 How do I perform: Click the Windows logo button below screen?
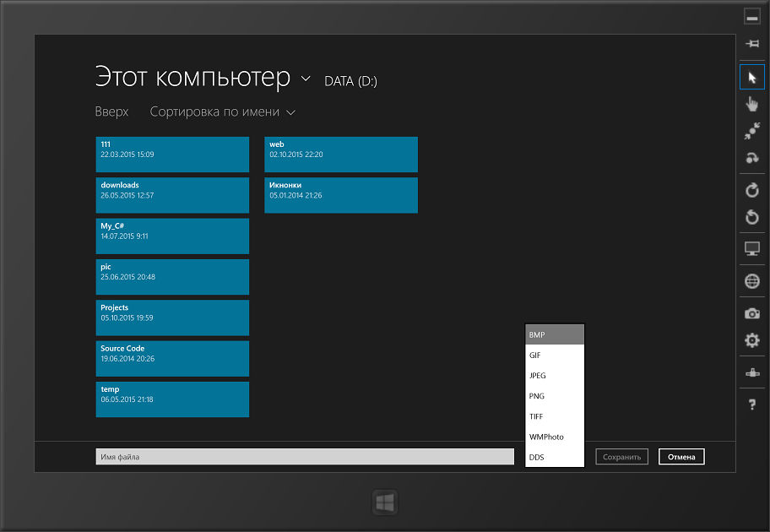coord(384,502)
